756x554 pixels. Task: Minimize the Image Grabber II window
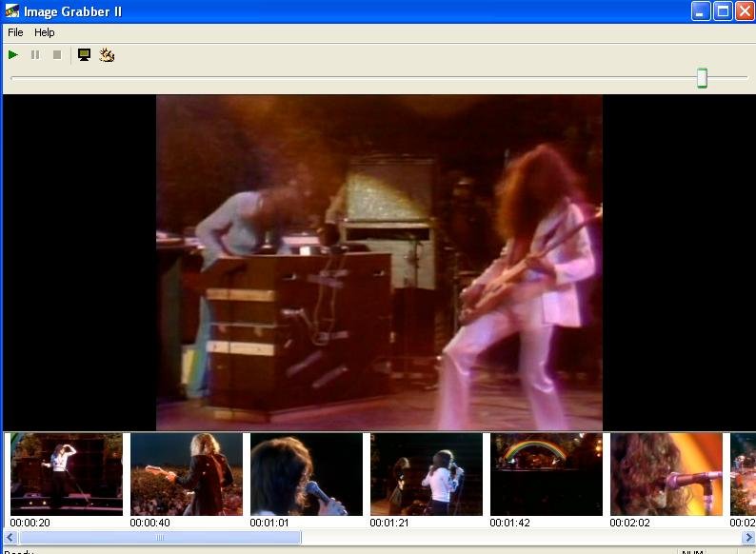(701, 11)
